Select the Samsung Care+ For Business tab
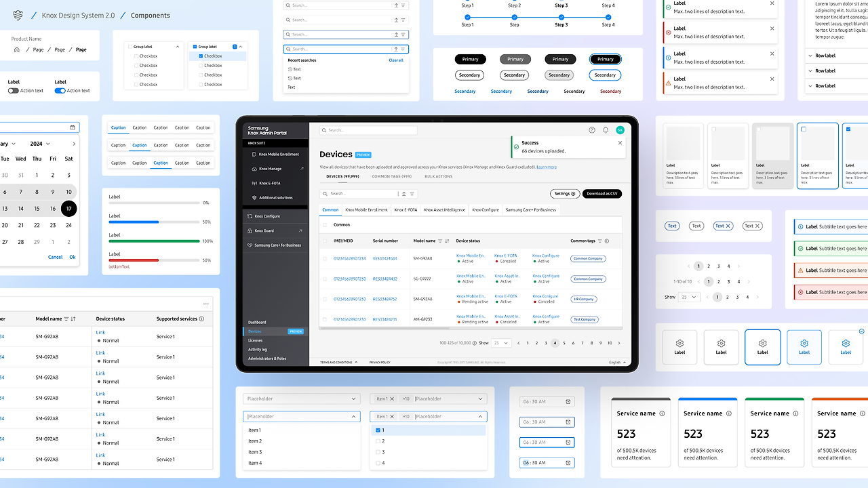The width and height of the screenshot is (868, 488). point(531,210)
